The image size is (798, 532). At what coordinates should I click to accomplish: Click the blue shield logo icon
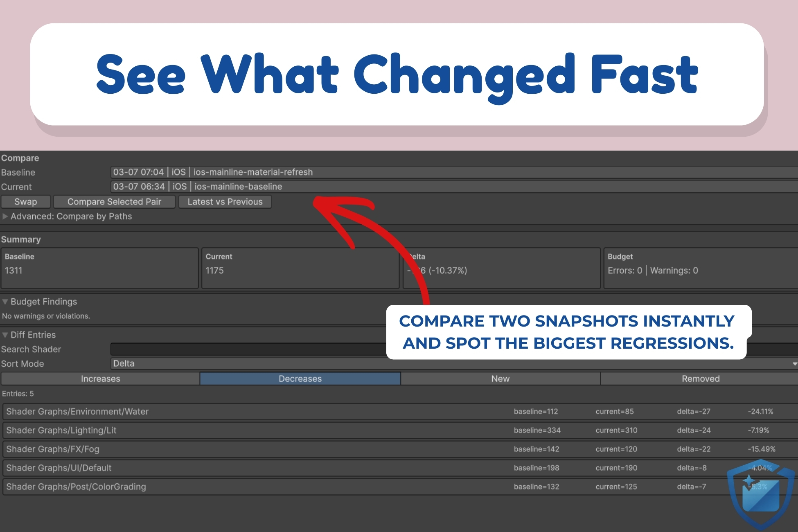coord(761,494)
